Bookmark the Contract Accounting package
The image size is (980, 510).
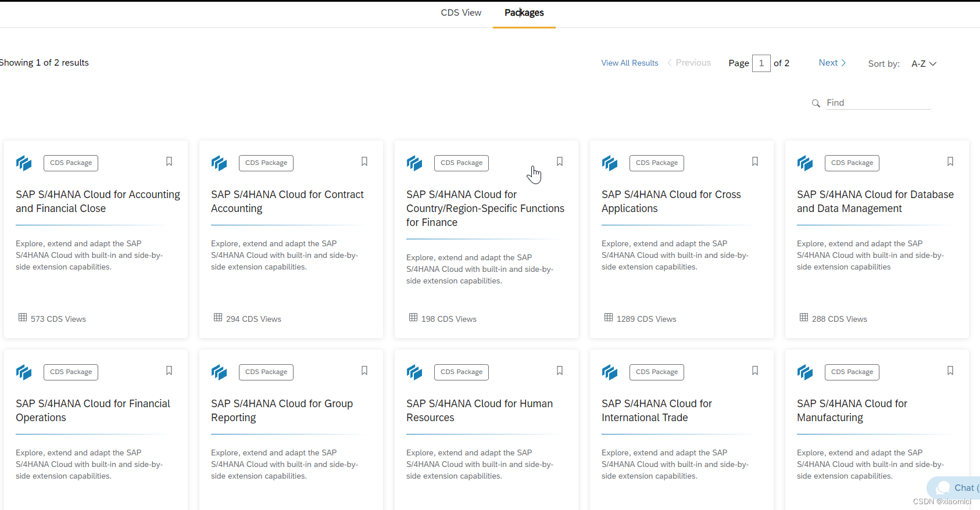coord(364,161)
